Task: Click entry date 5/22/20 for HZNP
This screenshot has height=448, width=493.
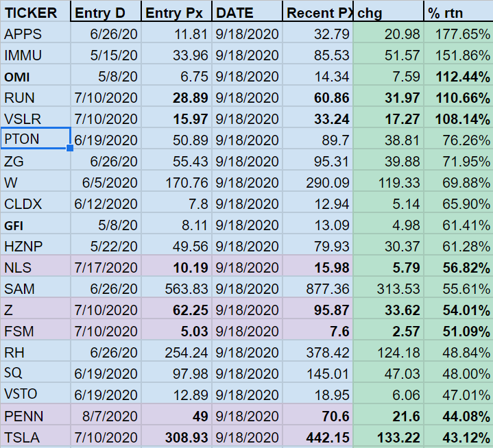Action: click(106, 245)
